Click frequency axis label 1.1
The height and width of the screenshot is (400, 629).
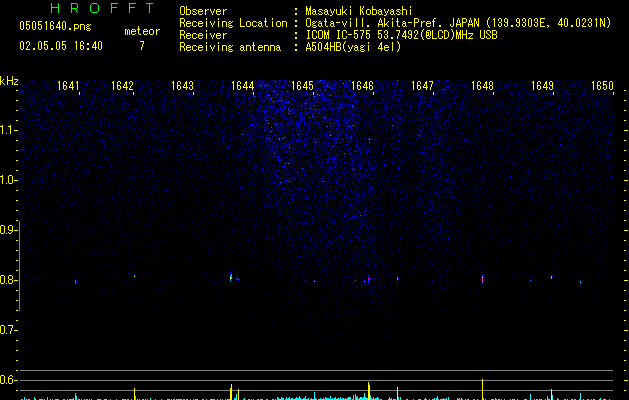pyautogui.click(x=8, y=130)
